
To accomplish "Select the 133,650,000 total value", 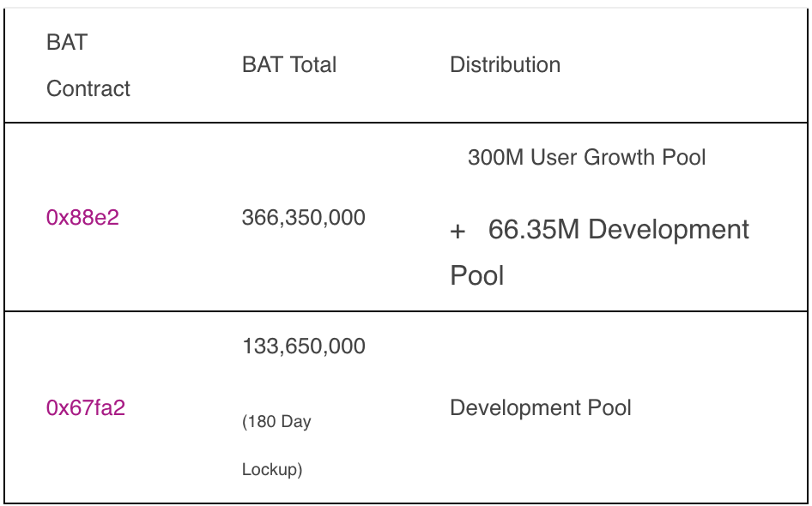I will 304,346.
